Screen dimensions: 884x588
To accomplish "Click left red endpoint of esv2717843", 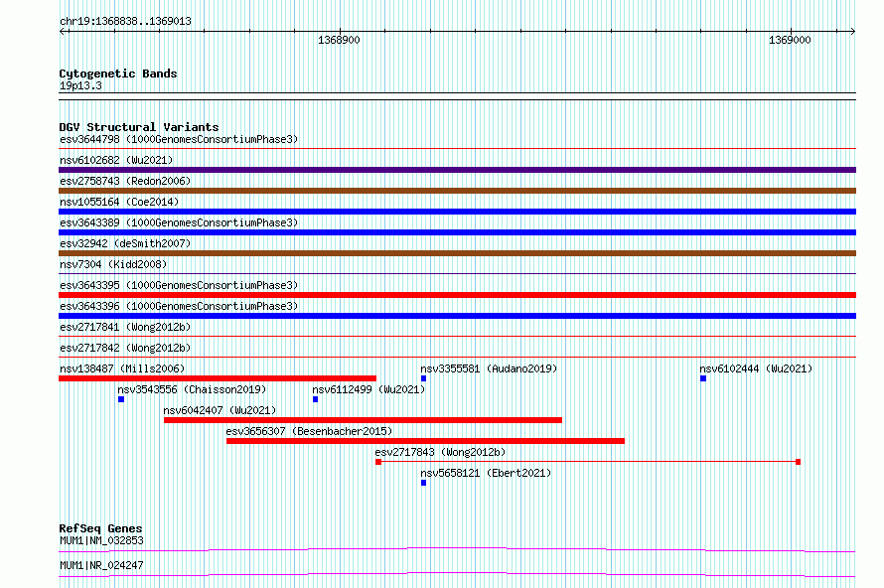I will coord(378,462).
